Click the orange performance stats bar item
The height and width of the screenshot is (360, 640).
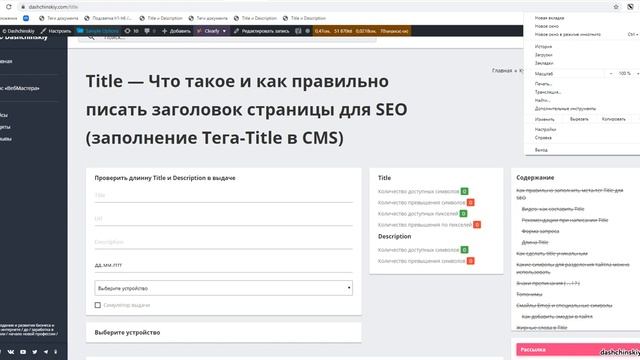pyautogui.click(x=362, y=31)
